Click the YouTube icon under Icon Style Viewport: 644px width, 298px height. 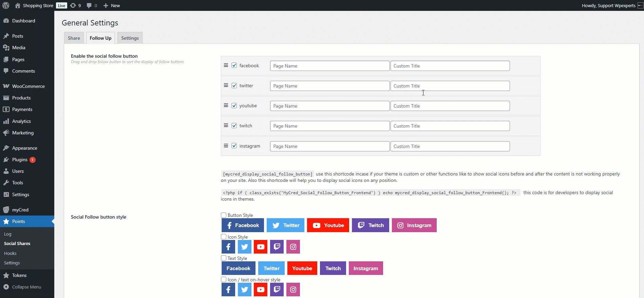(261, 247)
